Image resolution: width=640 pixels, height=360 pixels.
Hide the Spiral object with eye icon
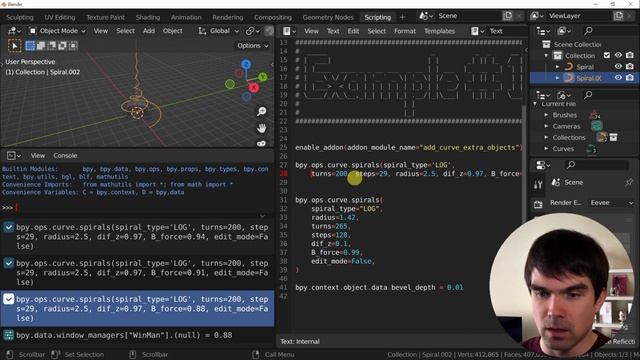618,66
